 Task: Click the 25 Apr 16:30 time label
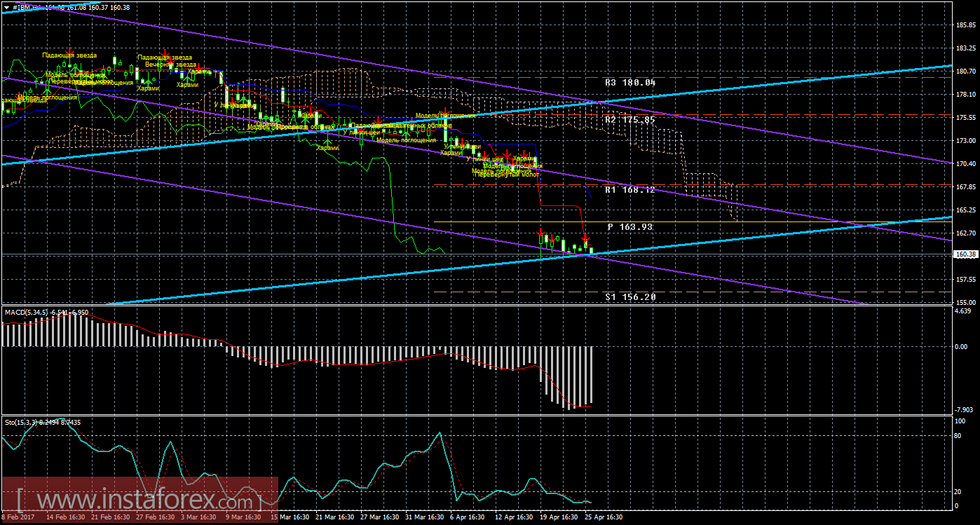pos(604,517)
